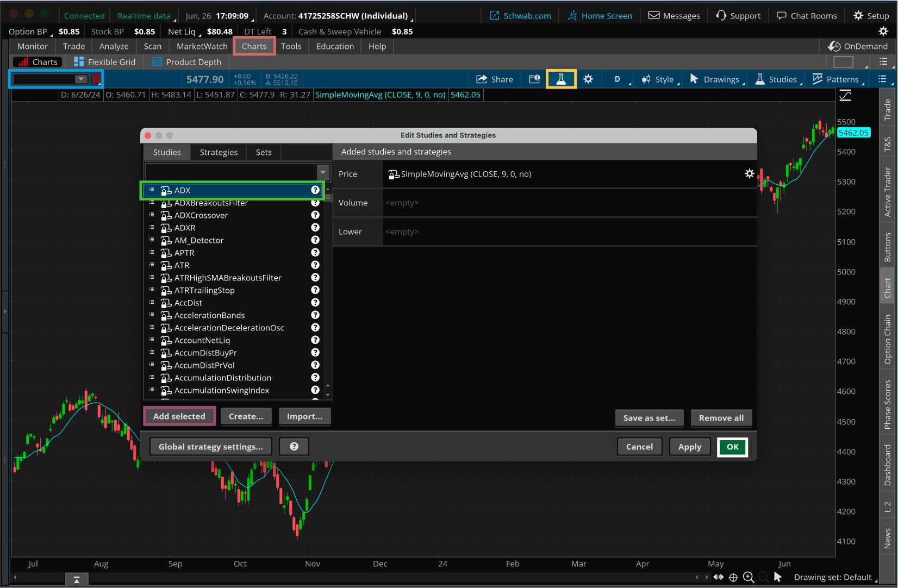Open the OnDemand clock icon button
This screenshot has height=588, width=898.
click(x=858, y=46)
